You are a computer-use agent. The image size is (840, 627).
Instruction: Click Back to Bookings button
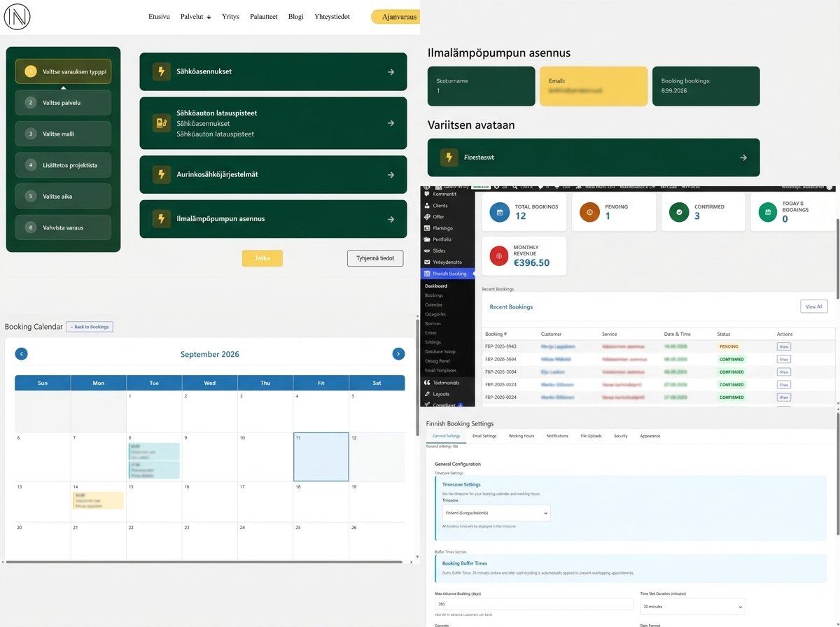click(89, 327)
